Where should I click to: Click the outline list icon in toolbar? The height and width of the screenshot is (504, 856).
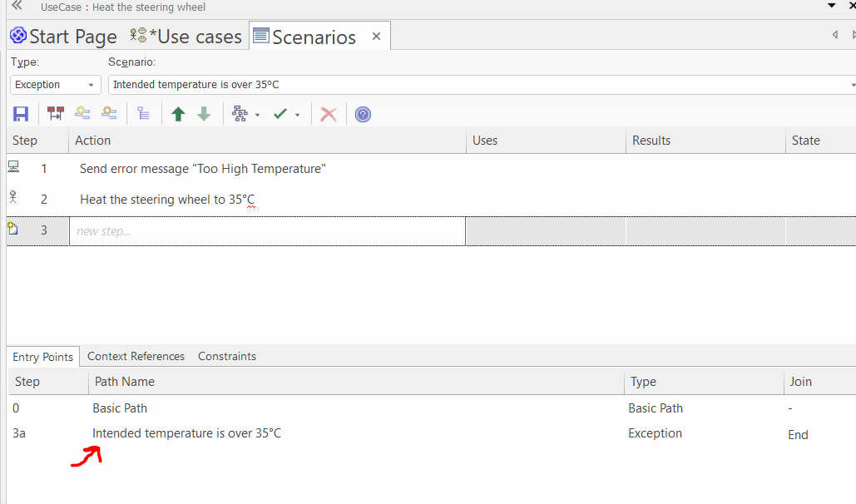pos(143,114)
